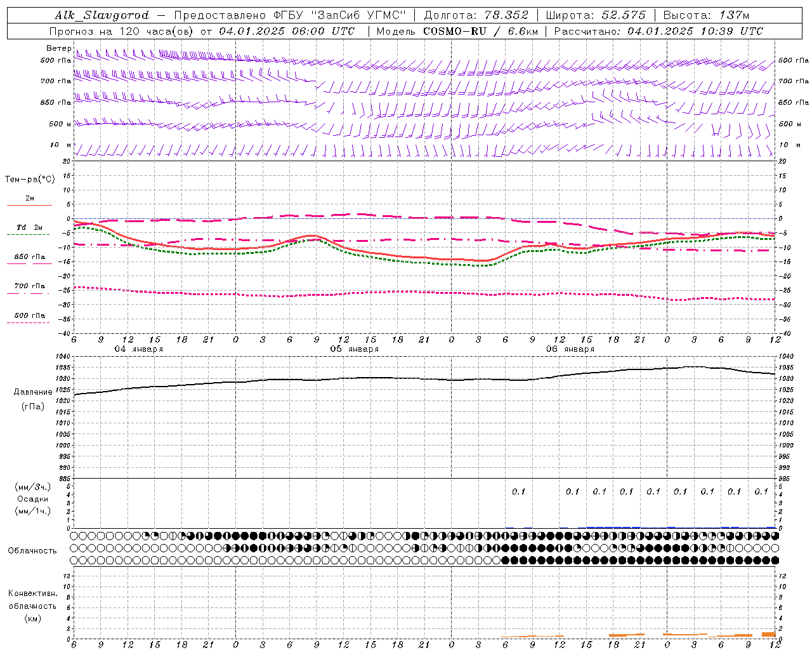Click the Облачность cloudiness row label

tap(32, 551)
